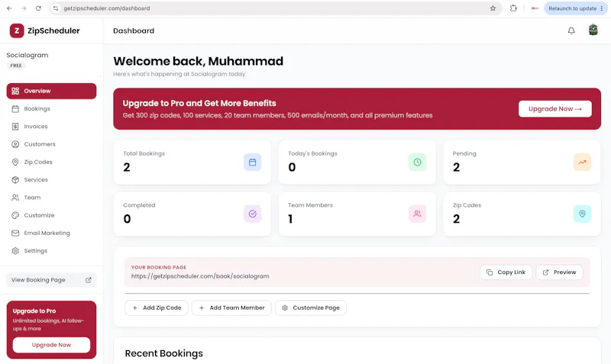Go forward using browser forward arrow
The width and height of the screenshot is (611, 364).
(24, 8)
